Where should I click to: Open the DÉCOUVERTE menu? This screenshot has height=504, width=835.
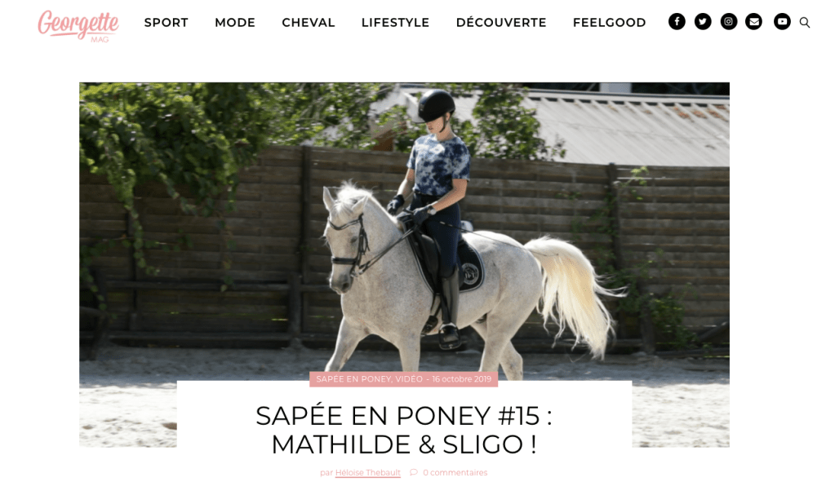pyautogui.click(x=501, y=23)
